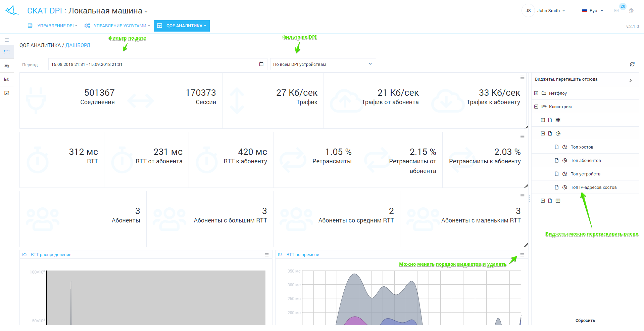Click the hamburger menu in left sidebar
Image resolution: width=644 pixels, height=331 pixels.
click(x=7, y=40)
